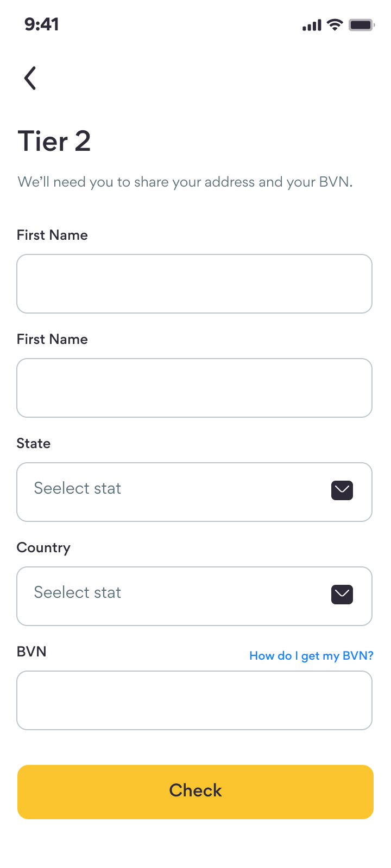Click the BVN field label
Screen dimensions: 391x868
(31, 652)
